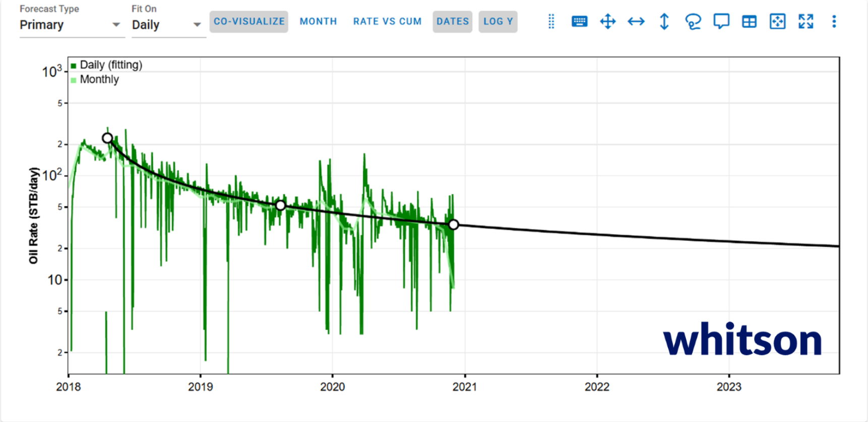Select the middle forecast segment control point
The image size is (868, 422).
coord(281,205)
